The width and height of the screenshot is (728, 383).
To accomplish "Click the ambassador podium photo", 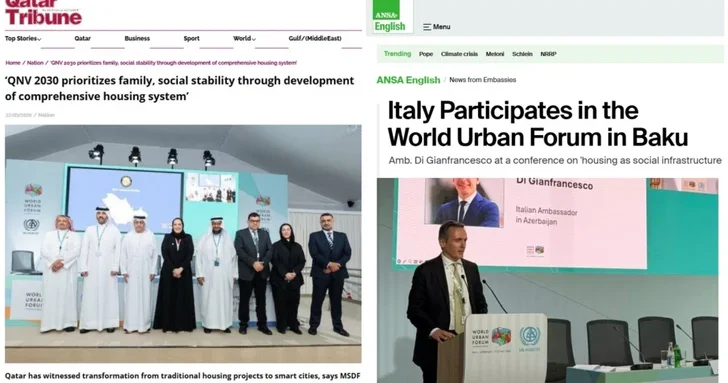I will [547, 280].
